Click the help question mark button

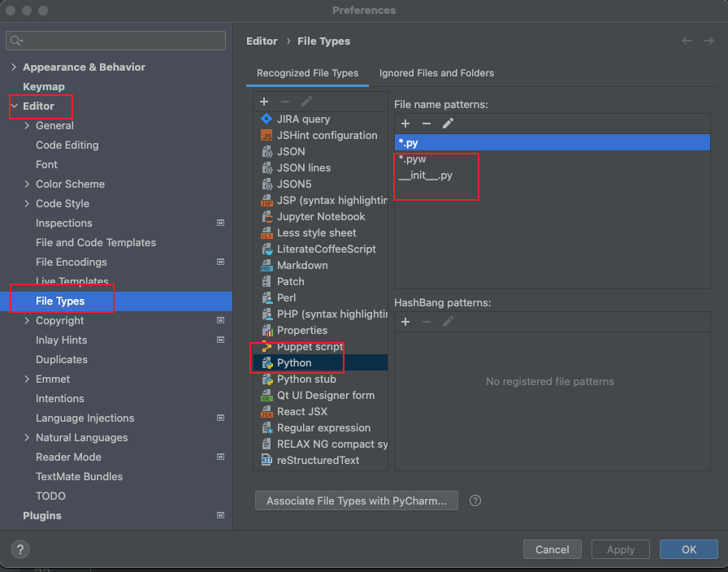click(x=21, y=549)
